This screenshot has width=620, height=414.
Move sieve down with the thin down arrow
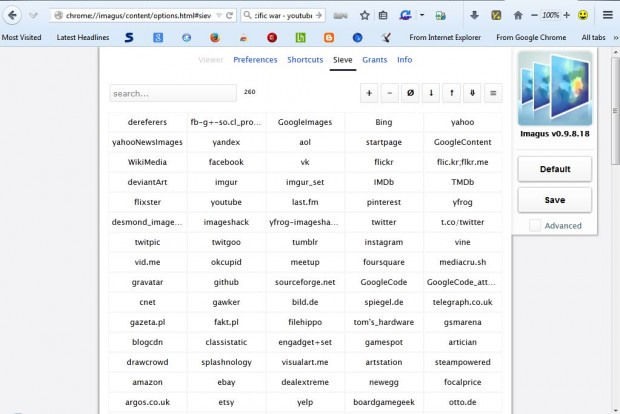(x=431, y=93)
